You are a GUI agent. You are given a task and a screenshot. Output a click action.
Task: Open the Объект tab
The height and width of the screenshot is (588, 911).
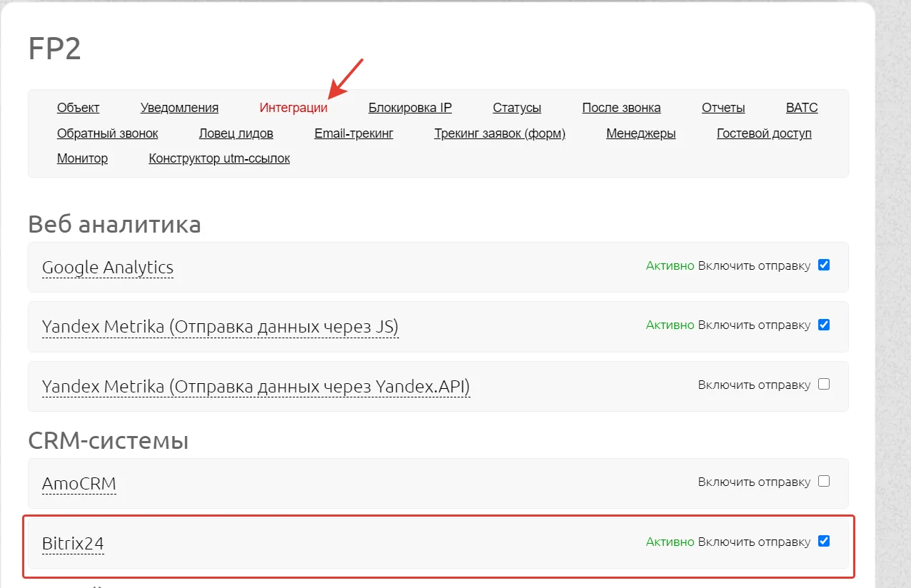click(x=78, y=108)
